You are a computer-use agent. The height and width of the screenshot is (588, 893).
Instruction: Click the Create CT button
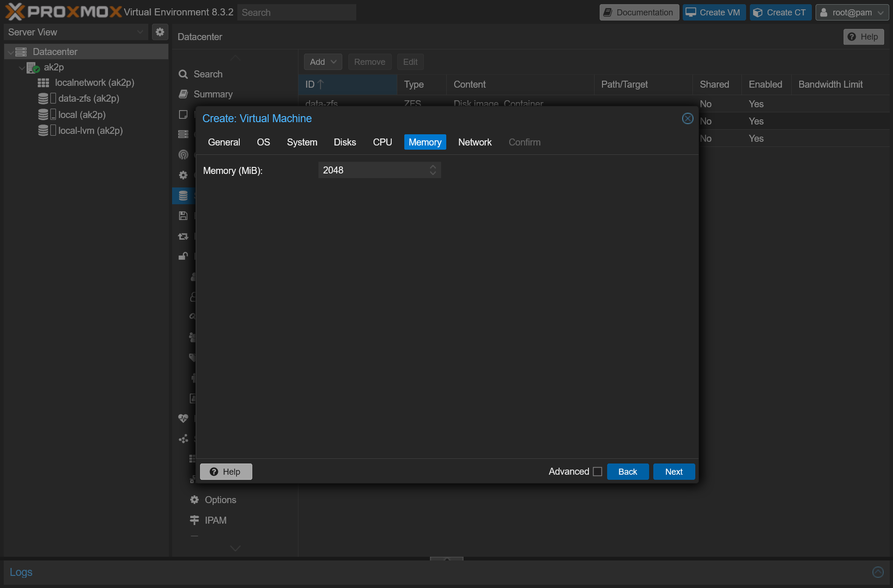[780, 13]
